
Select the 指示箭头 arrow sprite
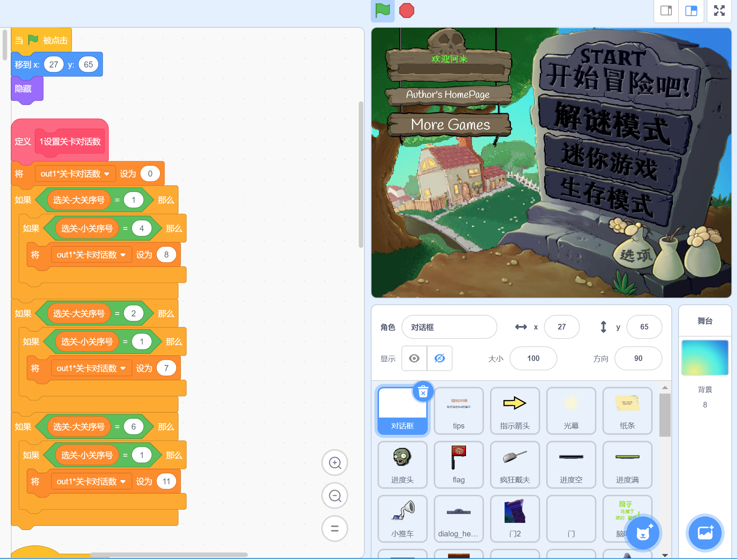(x=515, y=411)
